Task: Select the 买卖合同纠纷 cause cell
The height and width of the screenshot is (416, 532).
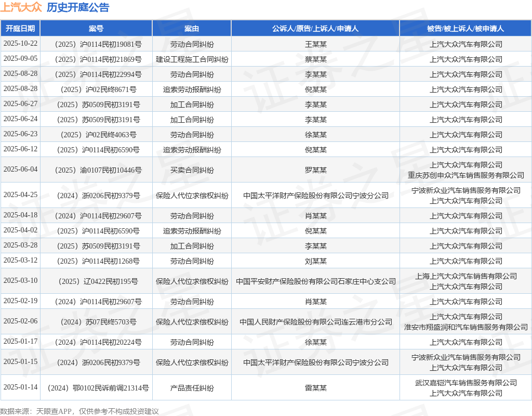Action: [x=192, y=170]
